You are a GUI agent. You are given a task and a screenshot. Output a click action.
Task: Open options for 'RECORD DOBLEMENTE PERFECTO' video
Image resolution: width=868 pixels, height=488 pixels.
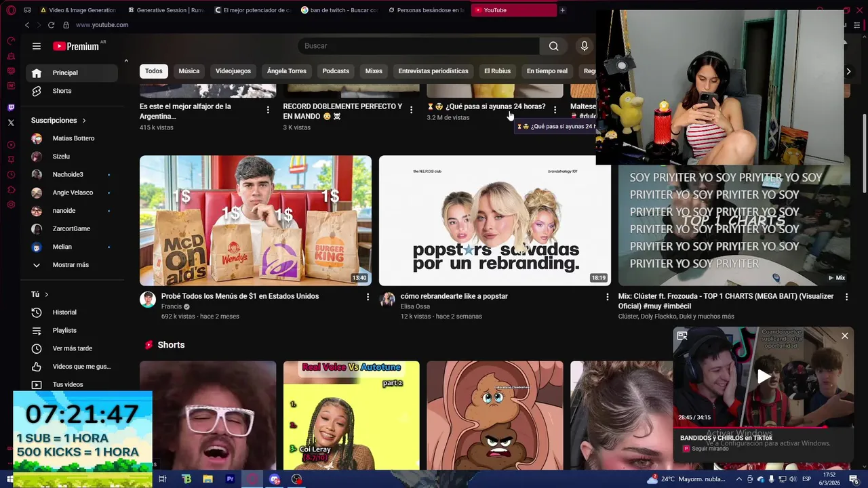coord(411,110)
